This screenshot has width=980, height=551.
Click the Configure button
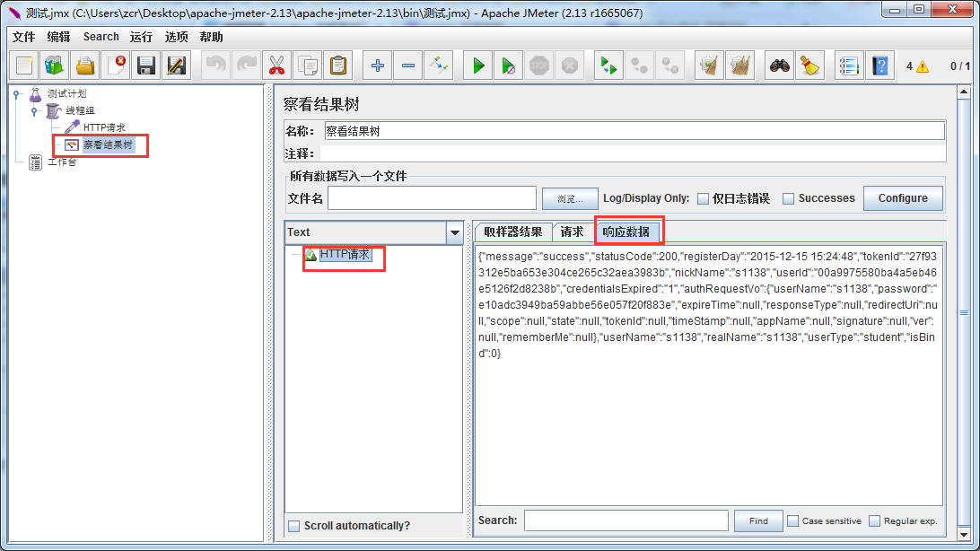point(903,198)
